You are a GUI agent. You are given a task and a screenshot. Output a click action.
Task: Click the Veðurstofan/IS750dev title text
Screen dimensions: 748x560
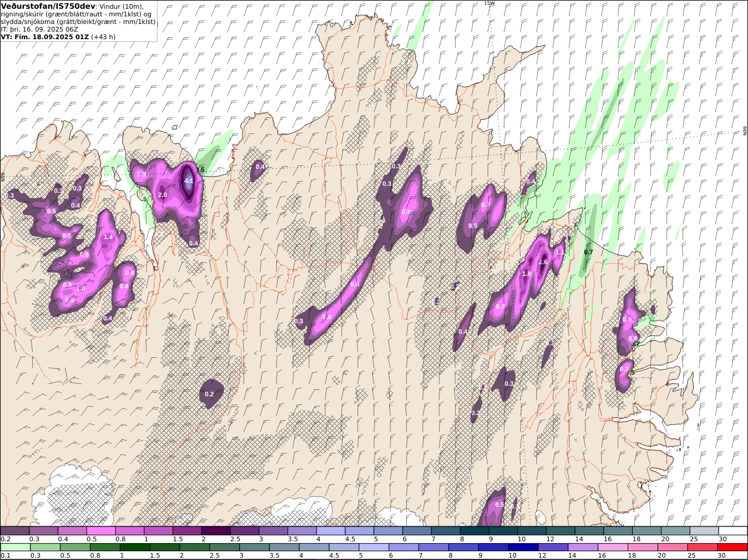48,6
